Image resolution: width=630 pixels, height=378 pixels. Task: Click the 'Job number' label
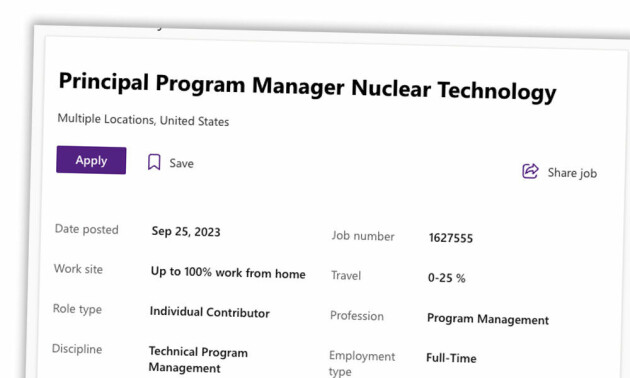pos(363,236)
